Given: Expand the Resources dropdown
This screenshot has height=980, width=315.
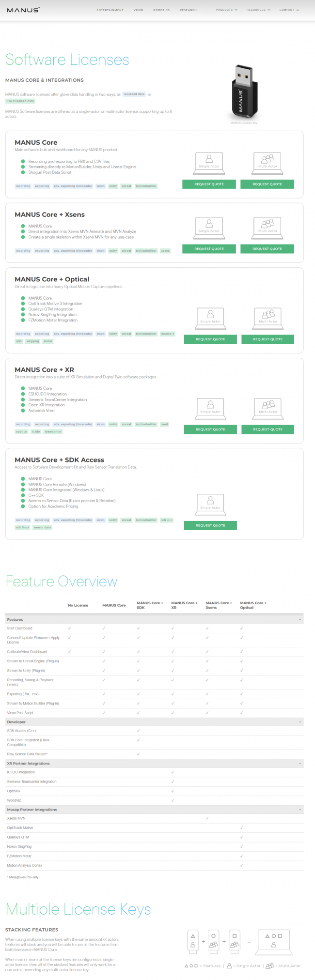Looking at the screenshot, I should coord(258,10).
